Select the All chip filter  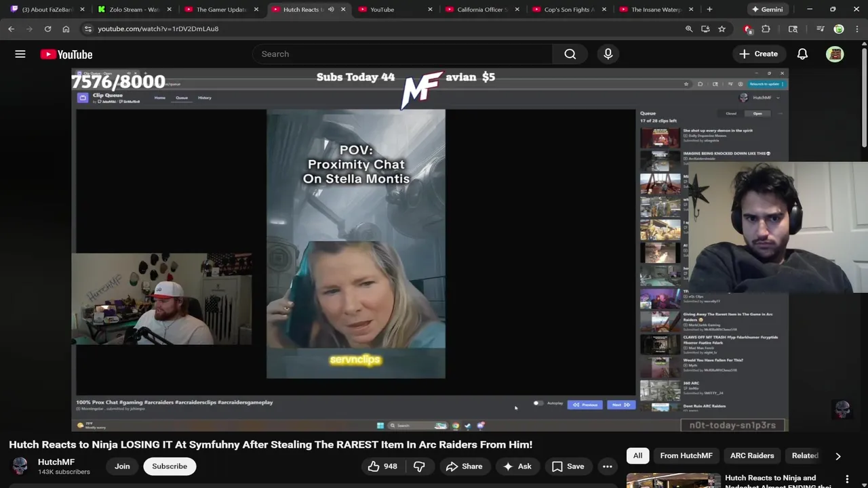(x=637, y=455)
